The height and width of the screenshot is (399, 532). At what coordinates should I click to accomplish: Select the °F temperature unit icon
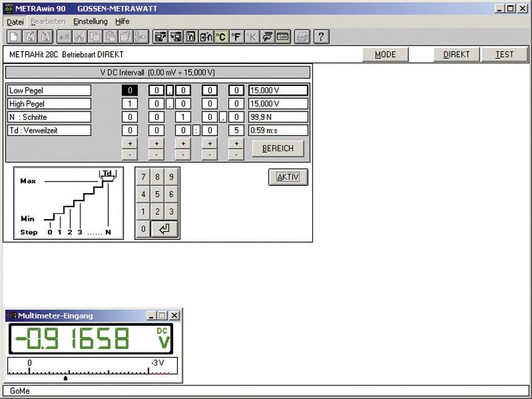click(237, 37)
